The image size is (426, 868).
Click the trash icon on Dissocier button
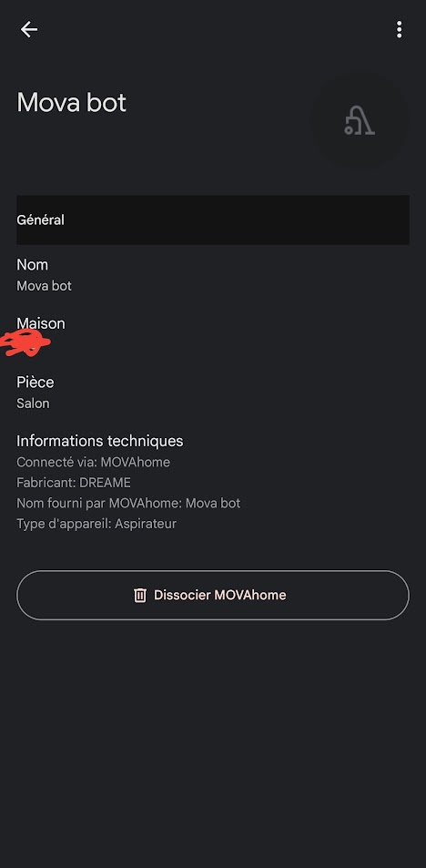click(140, 595)
